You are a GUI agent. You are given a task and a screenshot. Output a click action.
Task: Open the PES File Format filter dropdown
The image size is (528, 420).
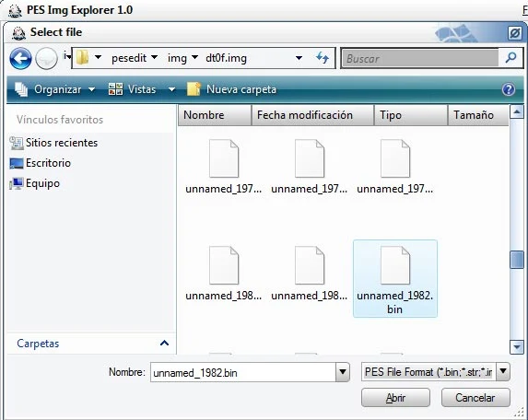tap(503, 371)
